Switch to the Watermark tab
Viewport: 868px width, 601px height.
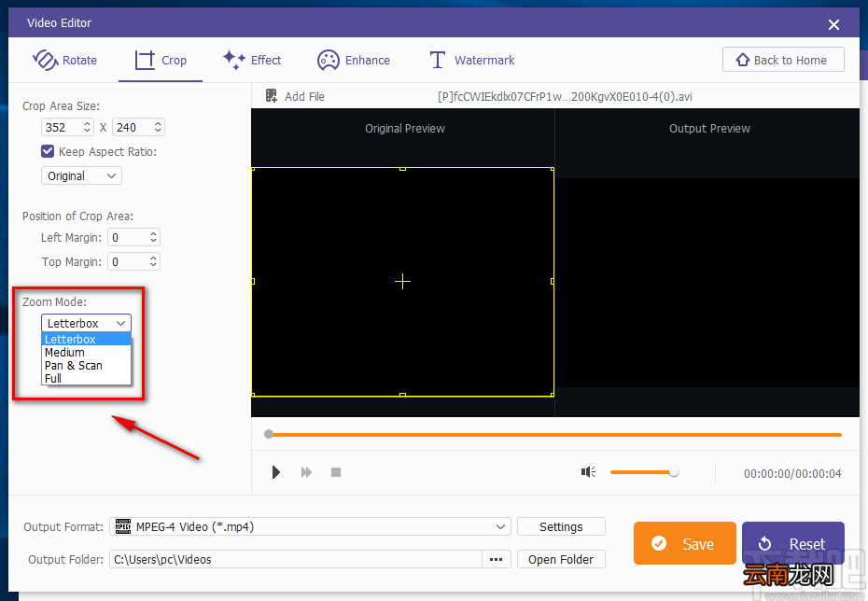(x=472, y=60)
